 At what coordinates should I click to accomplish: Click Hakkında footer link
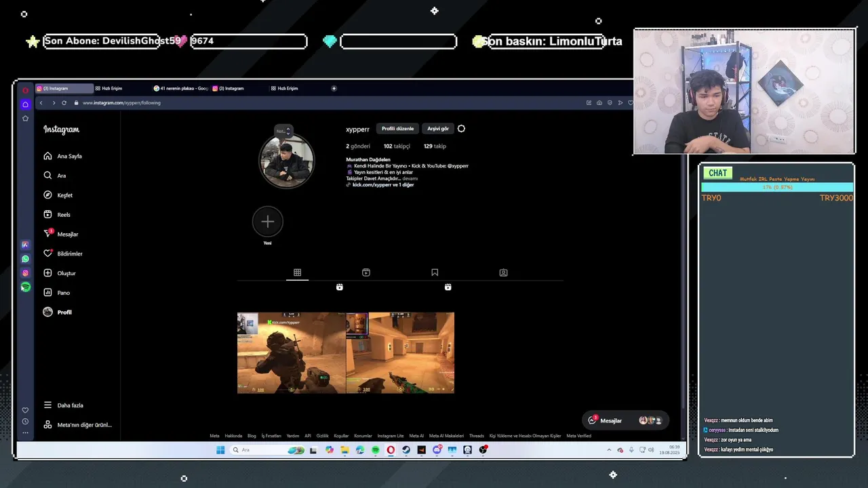point(233,436)
